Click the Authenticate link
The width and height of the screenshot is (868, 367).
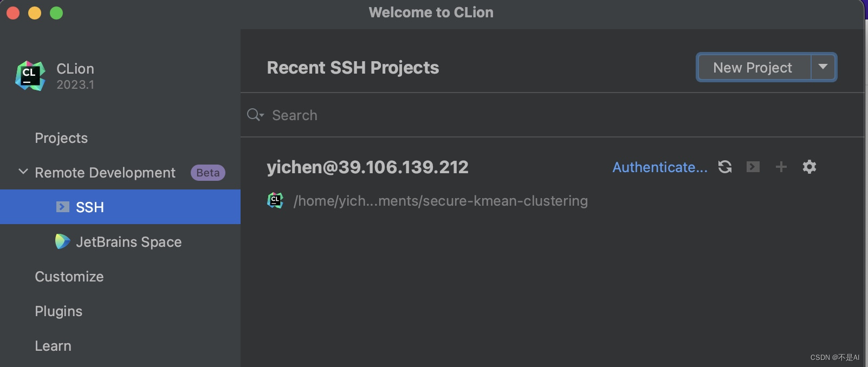coord(659,167)
